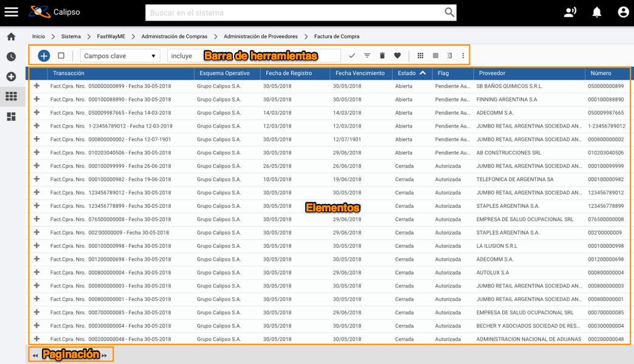The height and width of the screenshot is (364, 634).
Task: Navigate to Administración de Proveedores breadcrumb
Action: tap(260, 36)
